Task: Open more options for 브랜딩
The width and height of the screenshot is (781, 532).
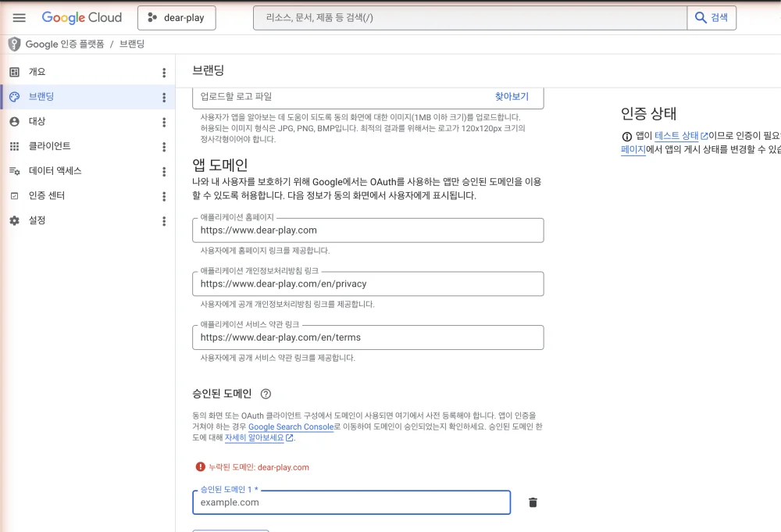Action: 164,97
